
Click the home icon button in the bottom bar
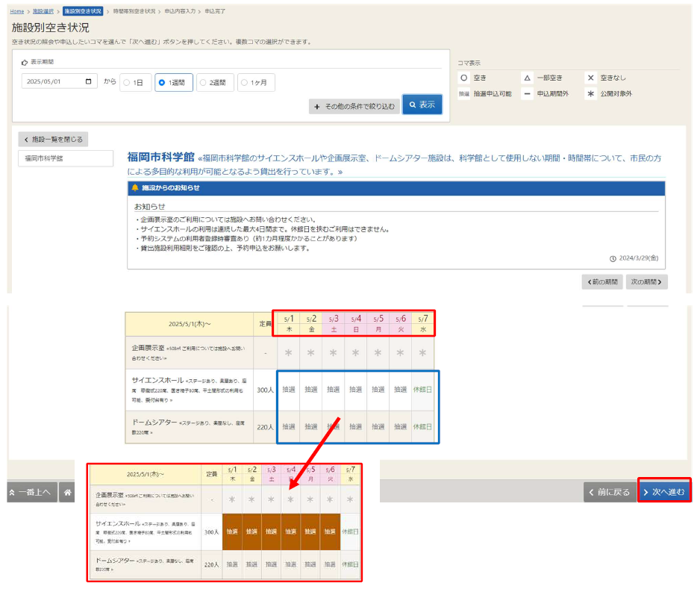tap(67, 492)
